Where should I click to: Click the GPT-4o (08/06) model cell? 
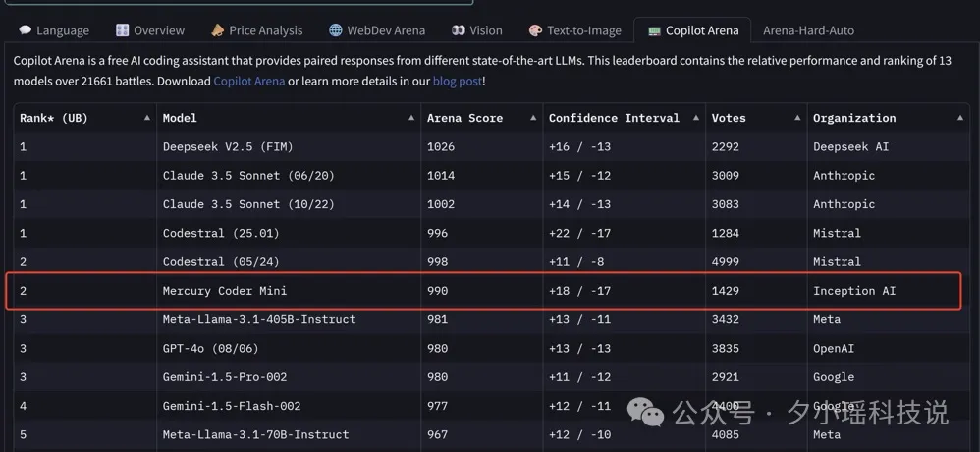pos(211,348)
